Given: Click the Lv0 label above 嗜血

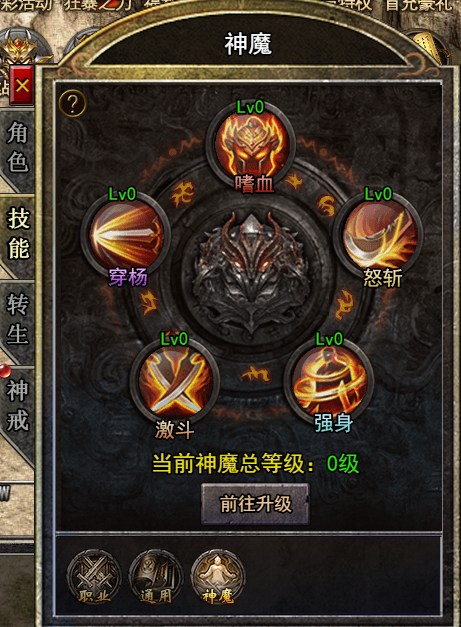Looking at the screenshot, I should tap(250, 107).
